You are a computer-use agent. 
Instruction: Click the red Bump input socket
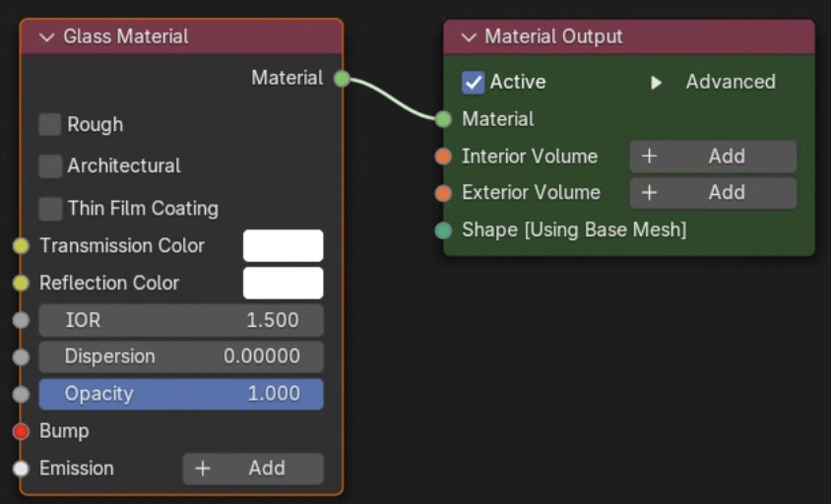click(21, 431)
